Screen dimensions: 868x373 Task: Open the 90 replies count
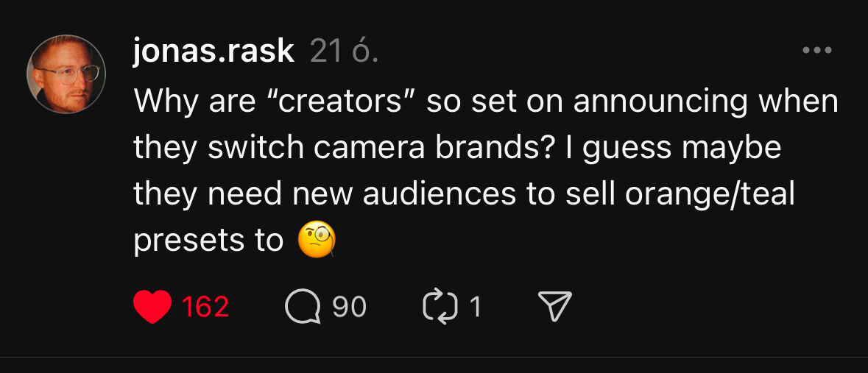(x=349, y=307)
